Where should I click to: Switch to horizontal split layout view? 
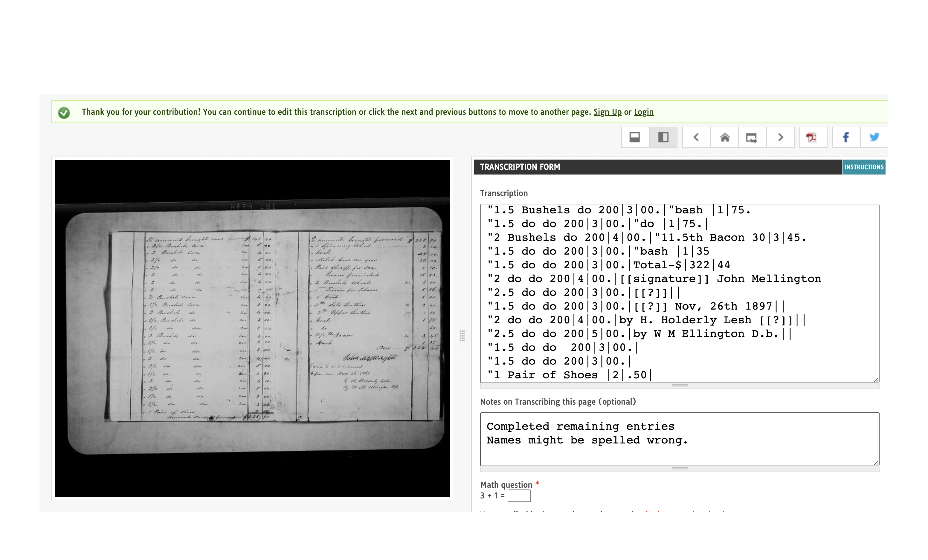click(635, 137)
